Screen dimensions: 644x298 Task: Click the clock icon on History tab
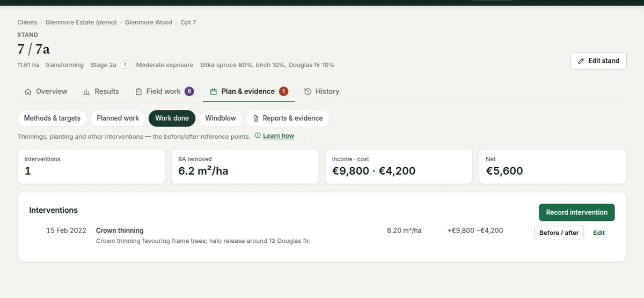click(x=308, y=92)
